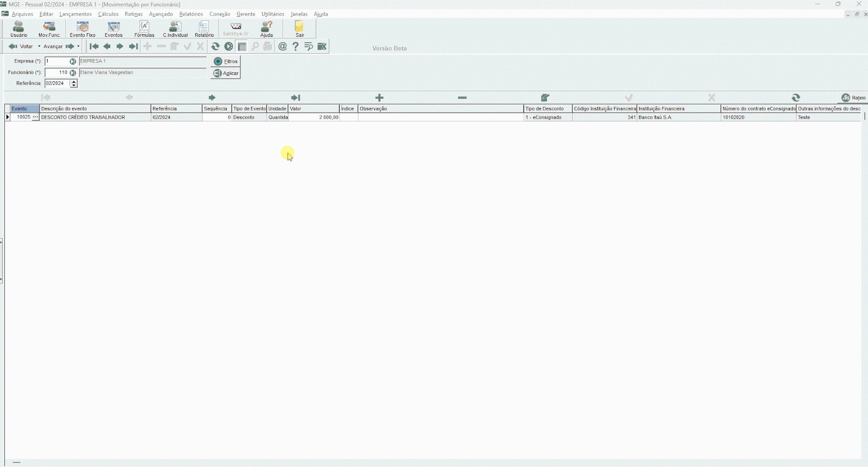Screen dimensions: 868x467
Task: Click the Referência date field
Action: [58, 84]
